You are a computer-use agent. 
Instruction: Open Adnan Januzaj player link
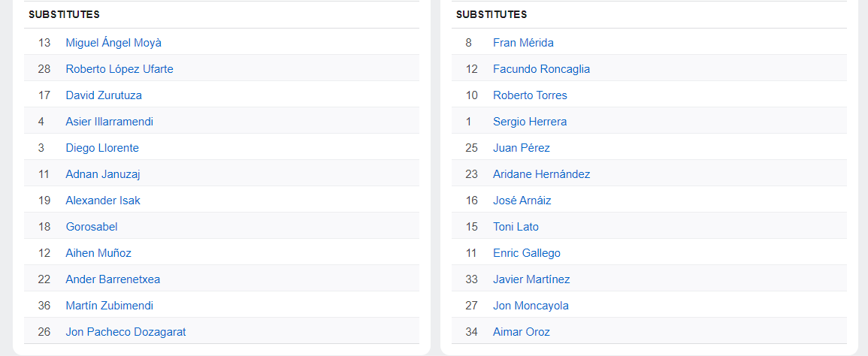click(x=103, y=174)
